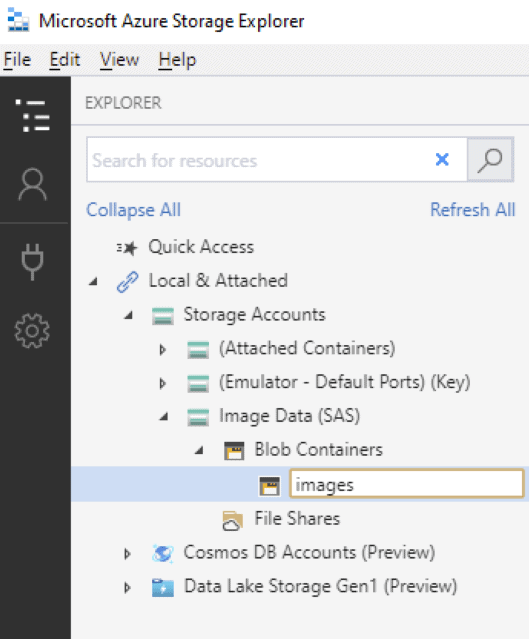Expand Cosmos DB Accounts (Preview)
Viewport: 529px width, 639px height.
pos(127,554)
